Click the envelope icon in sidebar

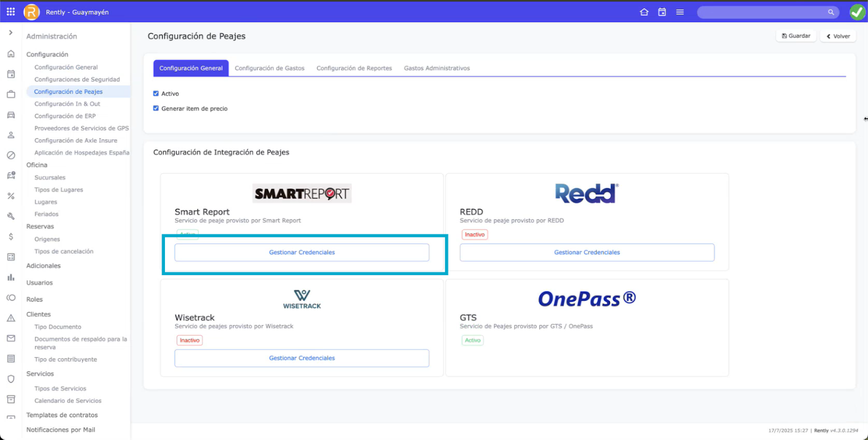[x=11, y=338]
